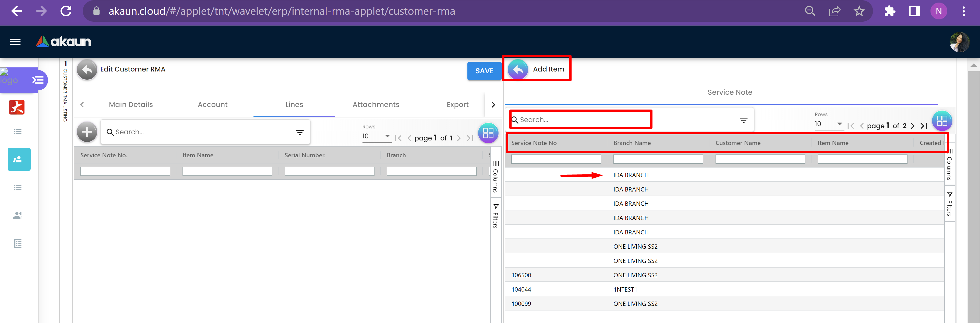Click the hamburger menu icon beside akaun logo
980x323 pixels.
click(x=15, y=42)
